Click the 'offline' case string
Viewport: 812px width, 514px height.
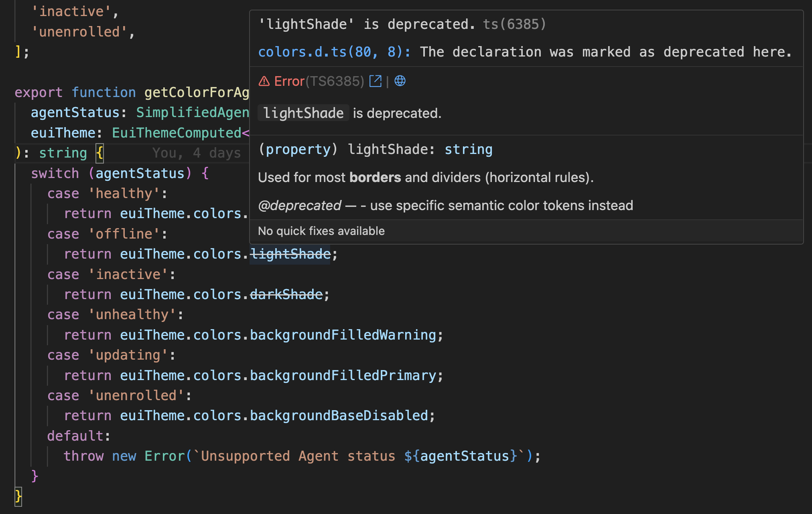point(124,234)
